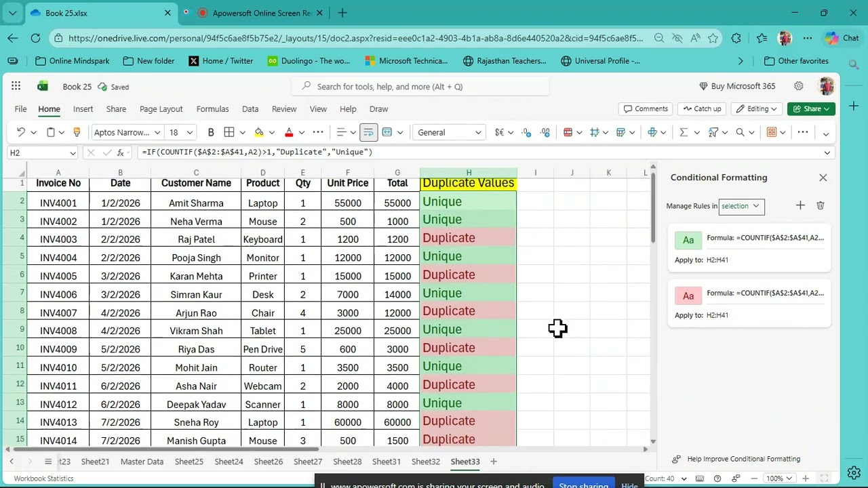
Task: Switch to the Insert tab
Action: [x=83, y=108]
